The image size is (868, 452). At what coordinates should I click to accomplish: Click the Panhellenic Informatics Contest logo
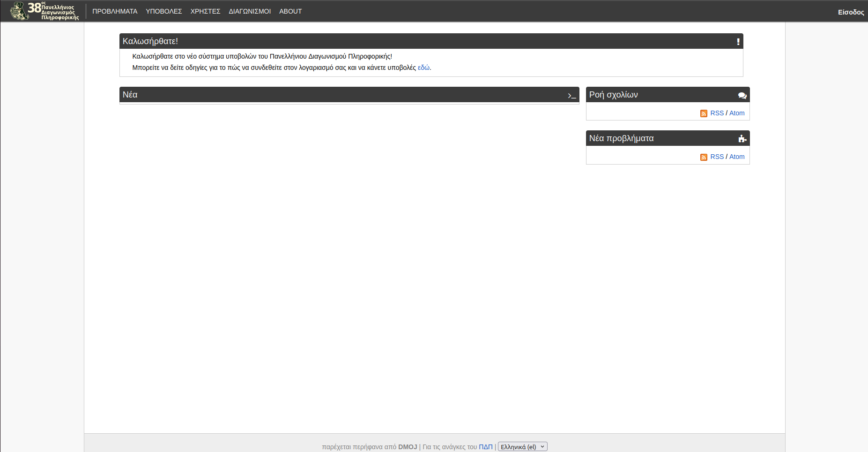[x=45, y=11]
